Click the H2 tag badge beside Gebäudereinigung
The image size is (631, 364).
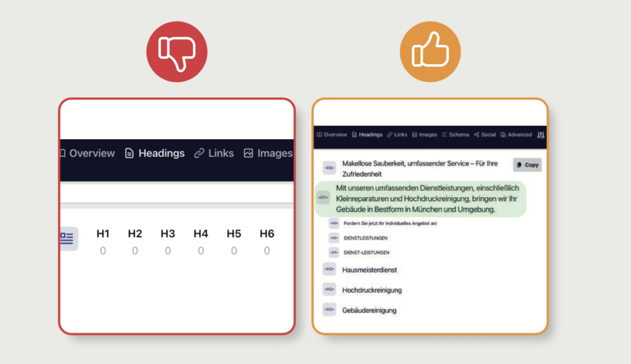tap(329, 309)
